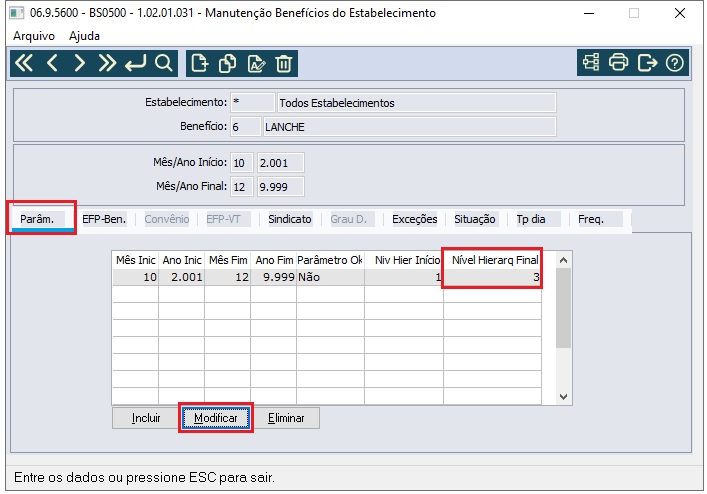This screenshot has height=494, width=707.
Task: Exit the program via the exit-arrow icon
Action: tap(647, 62)
